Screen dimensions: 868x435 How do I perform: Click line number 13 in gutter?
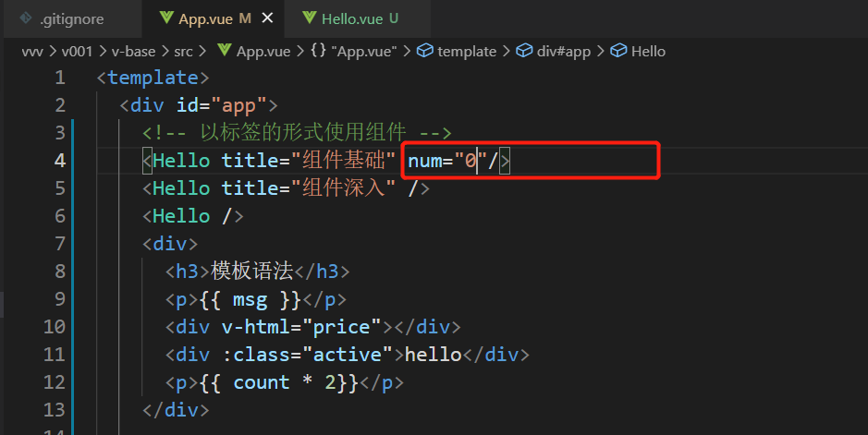click(x=55, y=409)
